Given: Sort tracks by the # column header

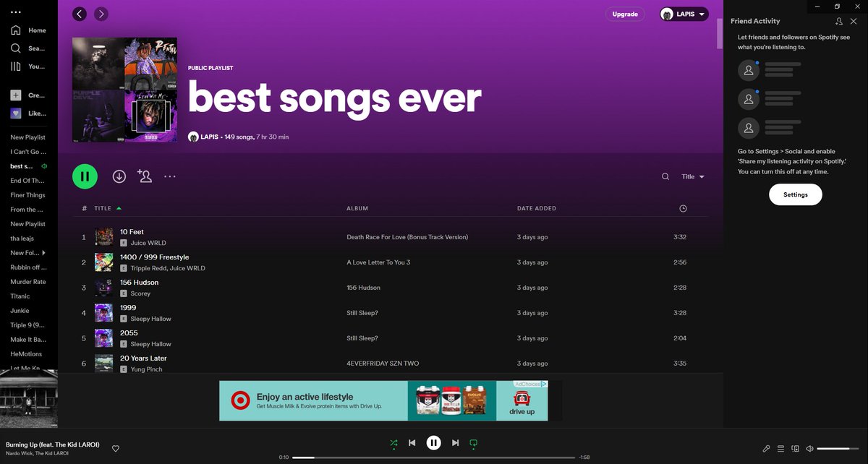Looking at the screenshot, I should point(85,208).
